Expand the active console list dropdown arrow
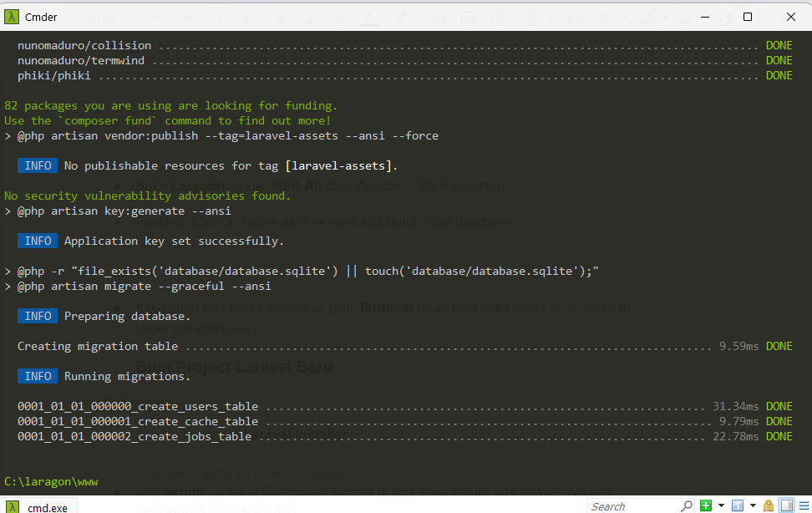 pyautogui.click(x=752, y=505)
